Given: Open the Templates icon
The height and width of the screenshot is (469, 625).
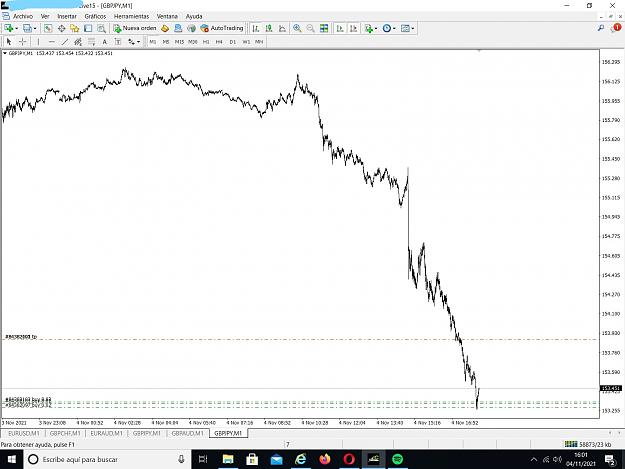Looking at the screenshot, I should pos(405,28).
